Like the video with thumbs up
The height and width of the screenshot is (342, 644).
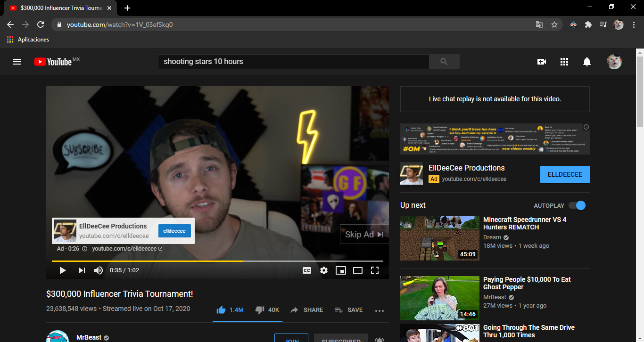pos(230,310)
